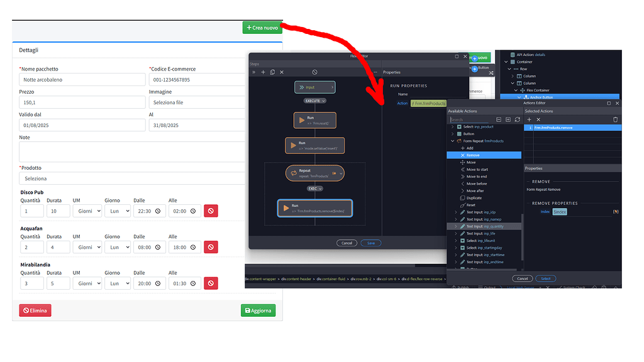Open the EXEC dropdown under Repeat
Viewport: 644px width, 362px height.
[315, 189]
